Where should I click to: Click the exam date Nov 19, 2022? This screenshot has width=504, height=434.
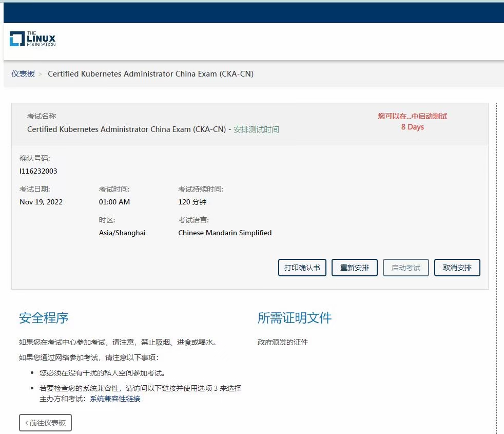coord(41,202)
